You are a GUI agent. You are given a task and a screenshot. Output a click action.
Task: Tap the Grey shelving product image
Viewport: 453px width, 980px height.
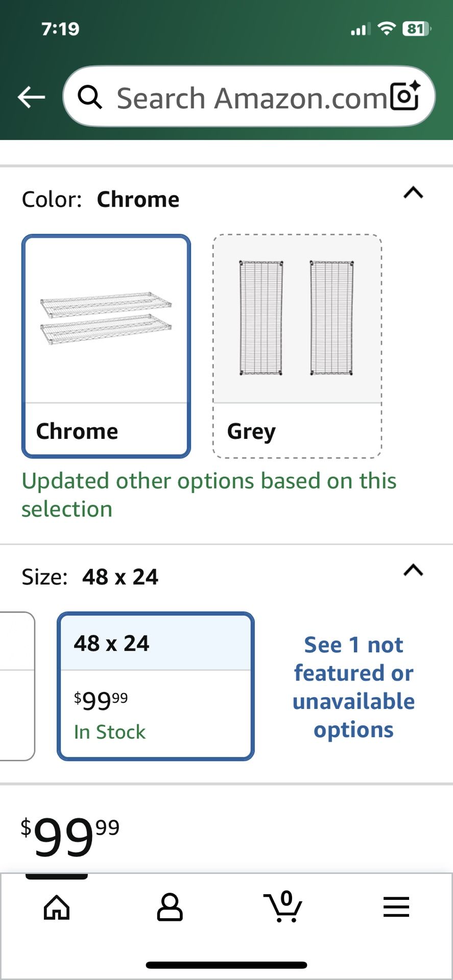(297, 316)
